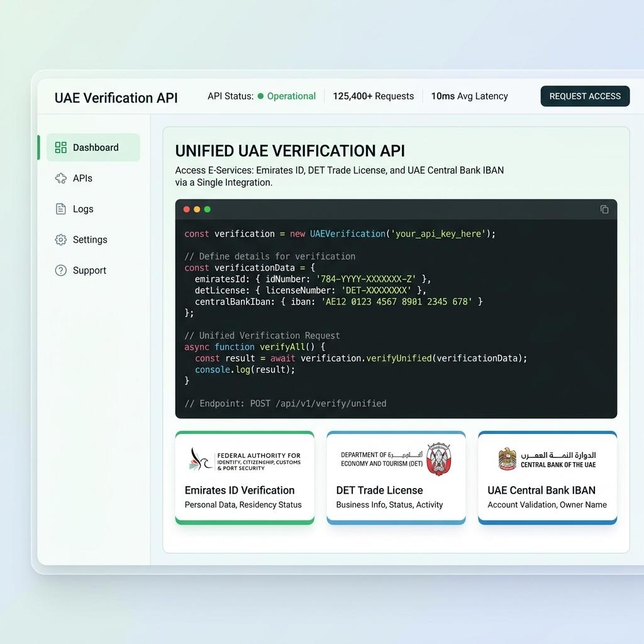This screenshot has width=644, height=644.
Task: Click the Operational status text
Action: tap(291, 96)
